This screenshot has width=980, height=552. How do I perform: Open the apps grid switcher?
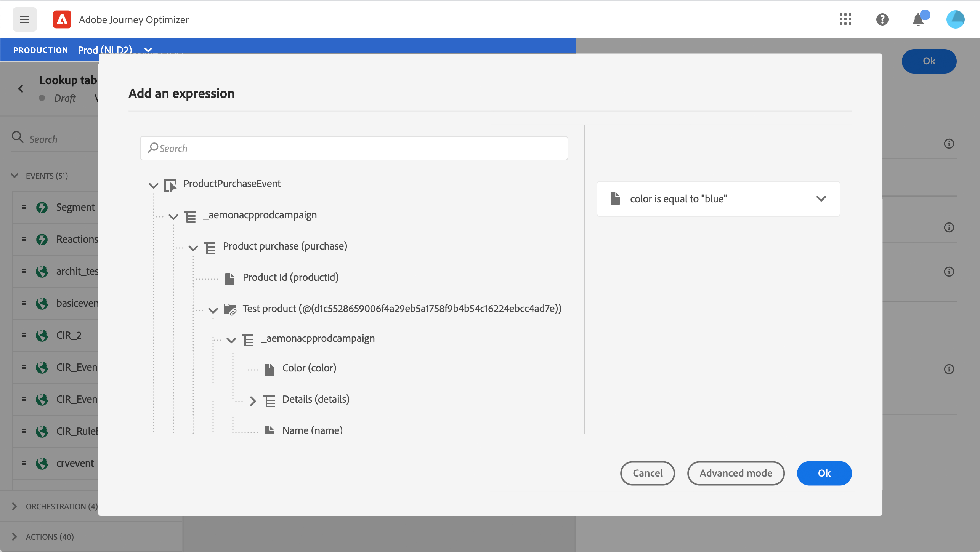(x=845, y=19)
